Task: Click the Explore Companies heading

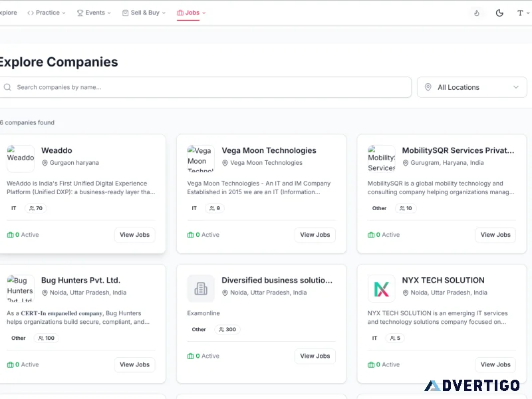Action: click(59, 62)
